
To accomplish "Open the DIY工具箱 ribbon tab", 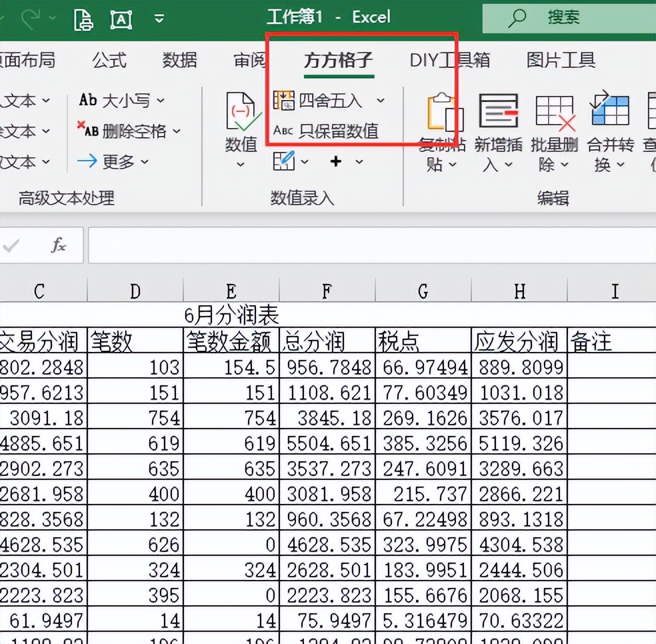I will 449,60.
